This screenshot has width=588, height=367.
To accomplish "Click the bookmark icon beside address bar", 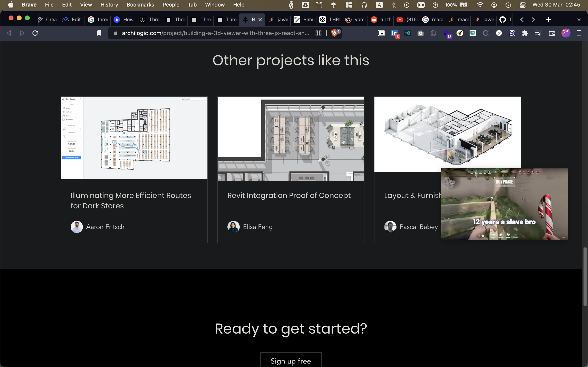I will click(x=99, y=33).
